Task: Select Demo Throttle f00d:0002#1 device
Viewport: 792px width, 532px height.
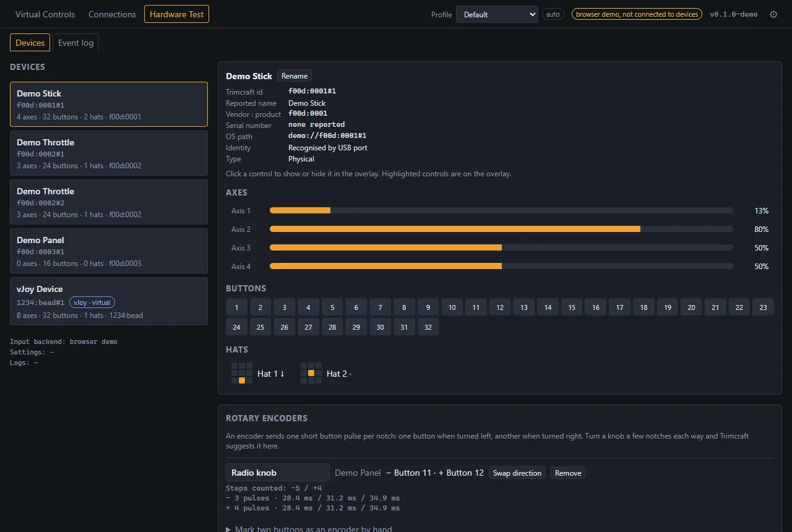Action: (109, 153)
